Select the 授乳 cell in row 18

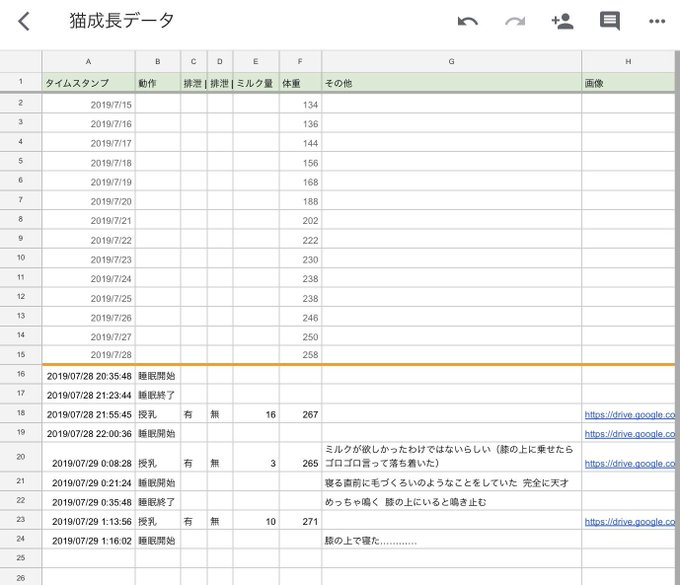pyautogui.click(x=158, y=415)
